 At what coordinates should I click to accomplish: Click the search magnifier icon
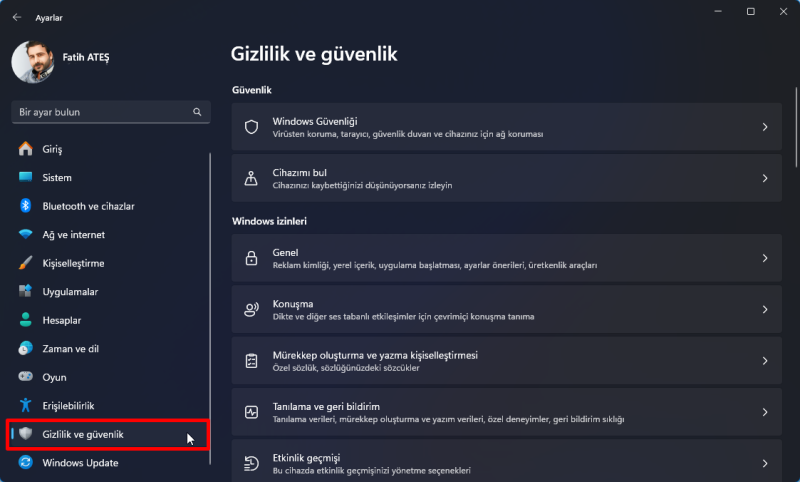(x=198, y=112)
